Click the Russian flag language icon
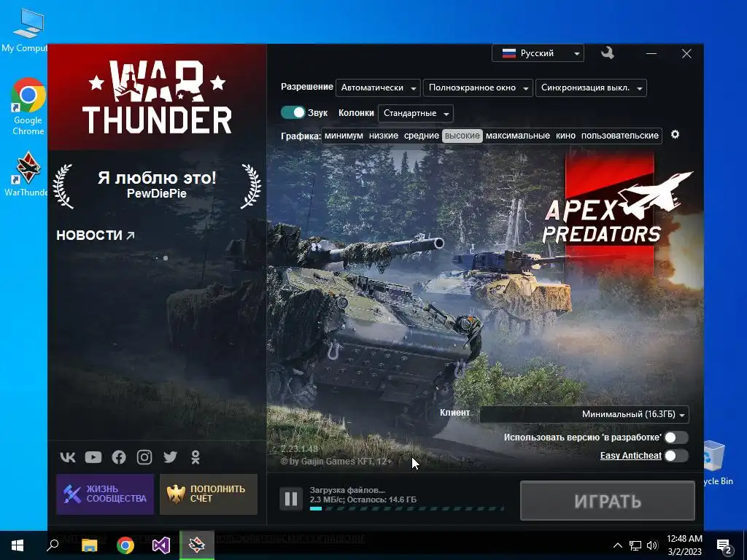This screenshot has height=560, width=747. 508,53
